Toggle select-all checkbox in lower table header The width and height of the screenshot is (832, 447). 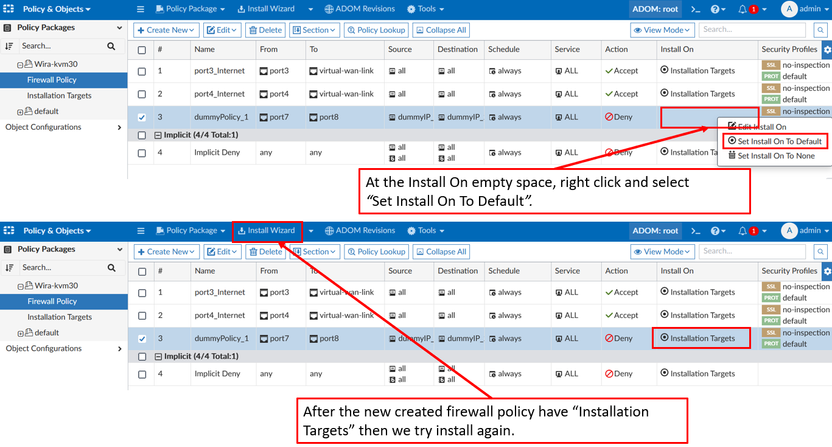[x=142, y=271]
